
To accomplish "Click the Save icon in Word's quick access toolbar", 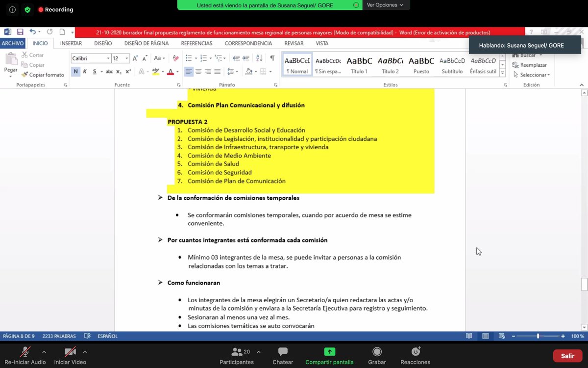I will coord(20,32).
